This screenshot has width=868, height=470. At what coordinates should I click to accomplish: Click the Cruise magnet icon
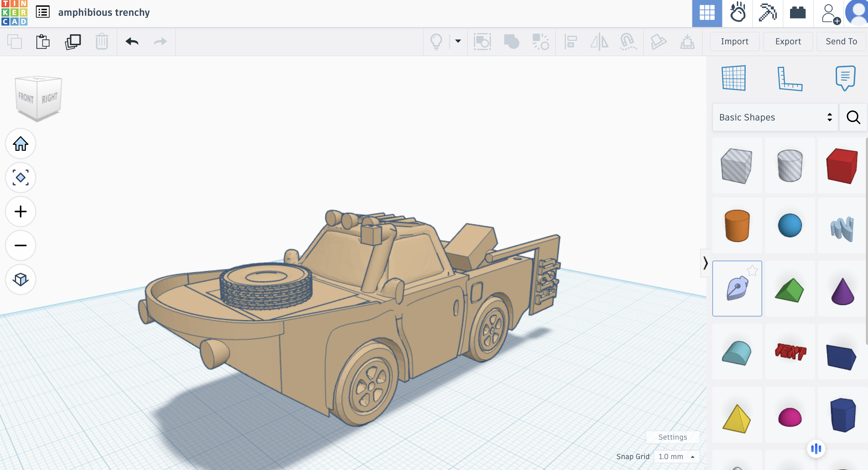pos(628,42)
